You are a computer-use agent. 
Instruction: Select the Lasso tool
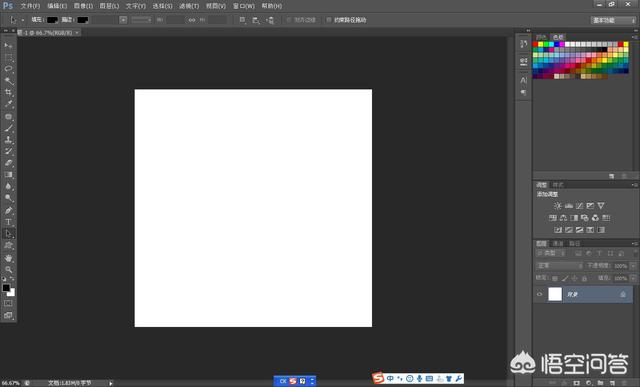pyautogui.click(x=8, y=69)
